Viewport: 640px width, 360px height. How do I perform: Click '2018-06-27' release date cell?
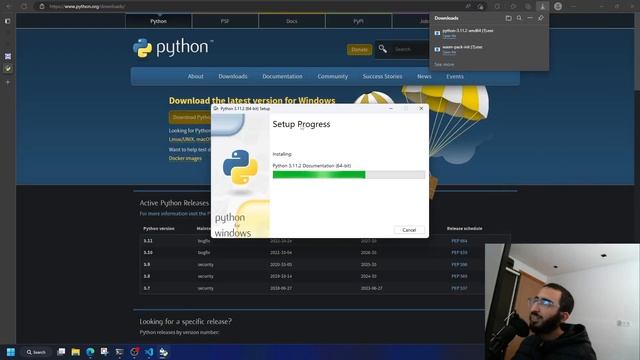click(281, 288)
